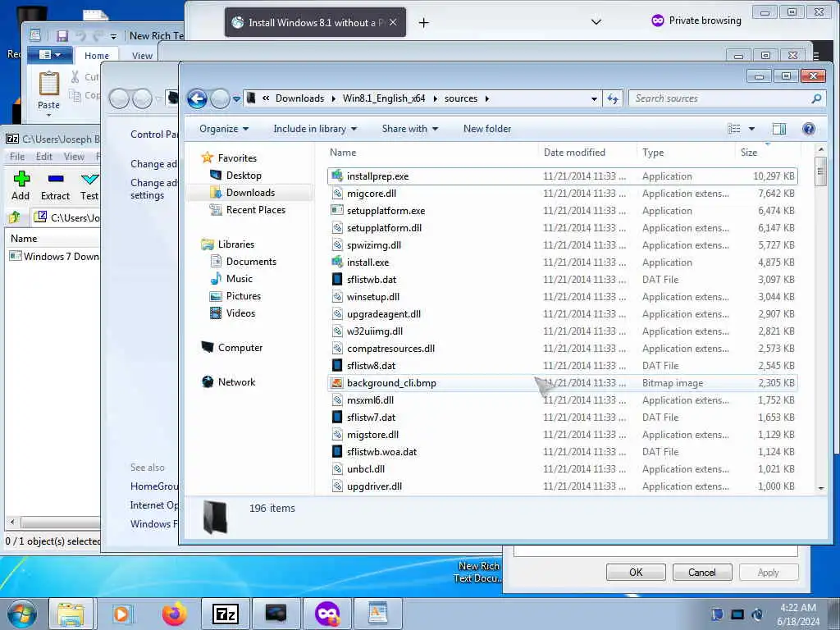840x630 pixels.
Task: Open Music library in navigation pane
Action: point(239,279)
